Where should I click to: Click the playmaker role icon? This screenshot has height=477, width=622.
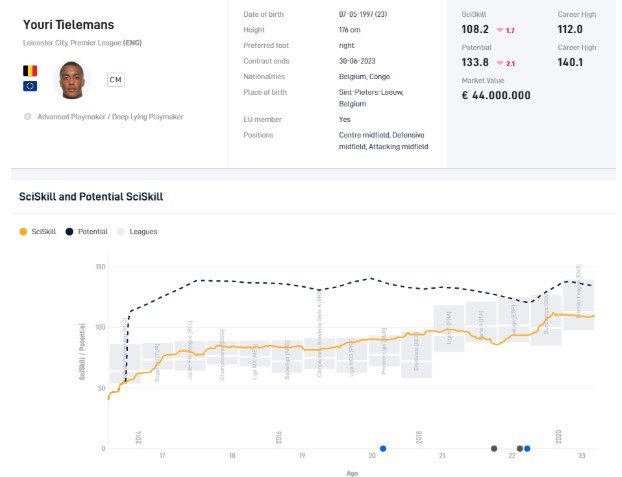[27, 117]
